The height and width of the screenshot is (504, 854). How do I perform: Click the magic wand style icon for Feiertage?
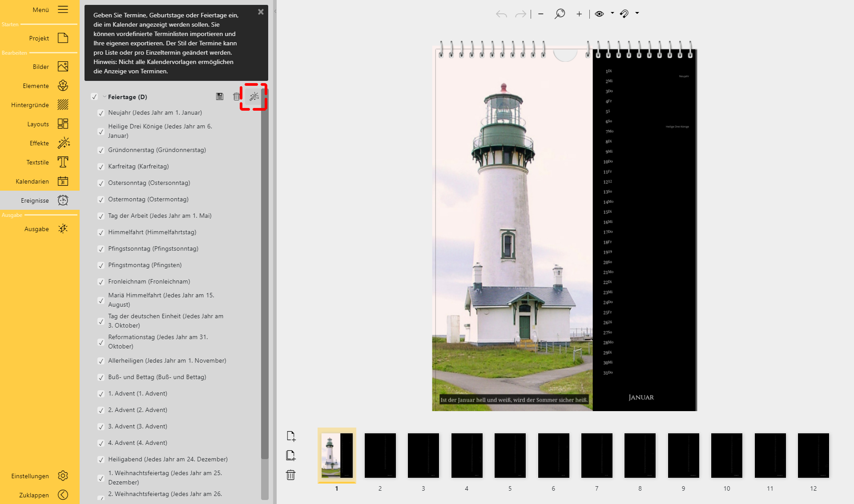click(x=254, y=96)
